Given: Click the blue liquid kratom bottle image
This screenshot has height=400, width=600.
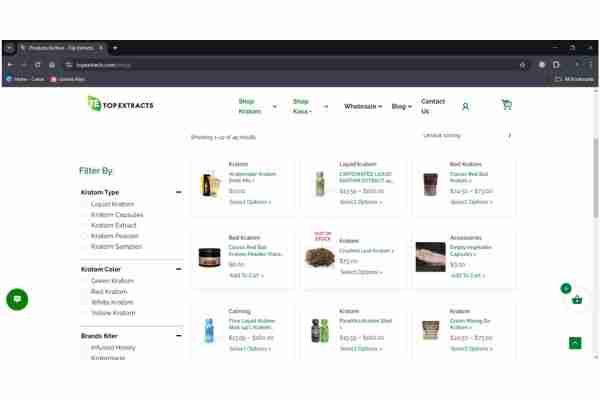Looking at the screenshot, I should coord(209,330).
